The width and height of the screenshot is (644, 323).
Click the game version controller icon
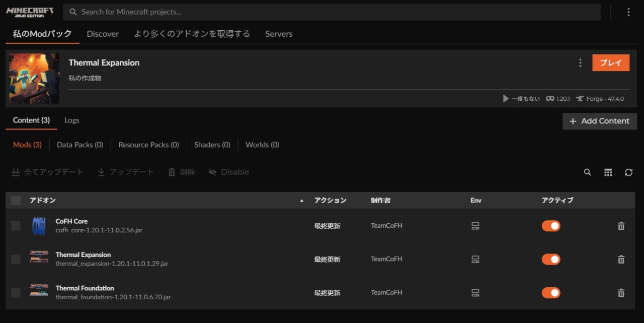tap(550, 99)
